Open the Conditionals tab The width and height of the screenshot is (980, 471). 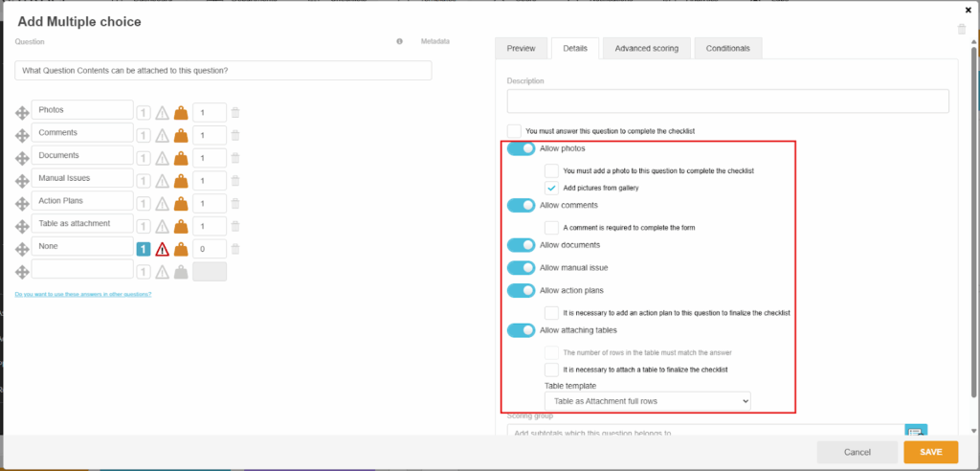pyautogui.click(x=728, y=49)
